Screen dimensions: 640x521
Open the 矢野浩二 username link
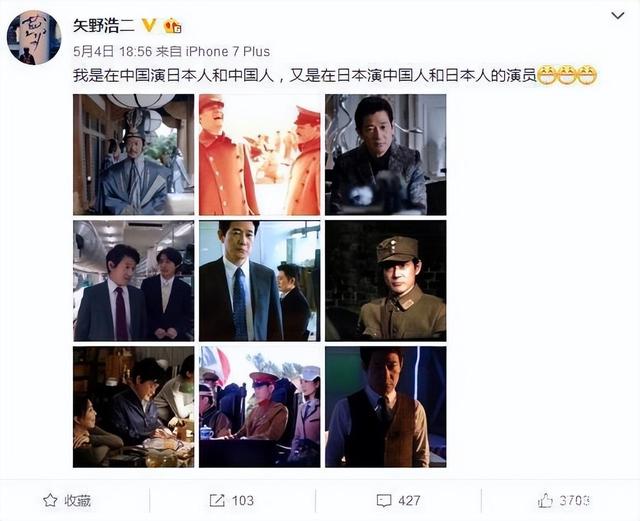pyautogui.click(x=104, y=26)
